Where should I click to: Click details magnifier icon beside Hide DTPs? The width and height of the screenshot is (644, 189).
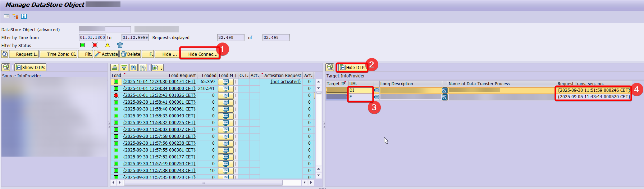(330, 67)
